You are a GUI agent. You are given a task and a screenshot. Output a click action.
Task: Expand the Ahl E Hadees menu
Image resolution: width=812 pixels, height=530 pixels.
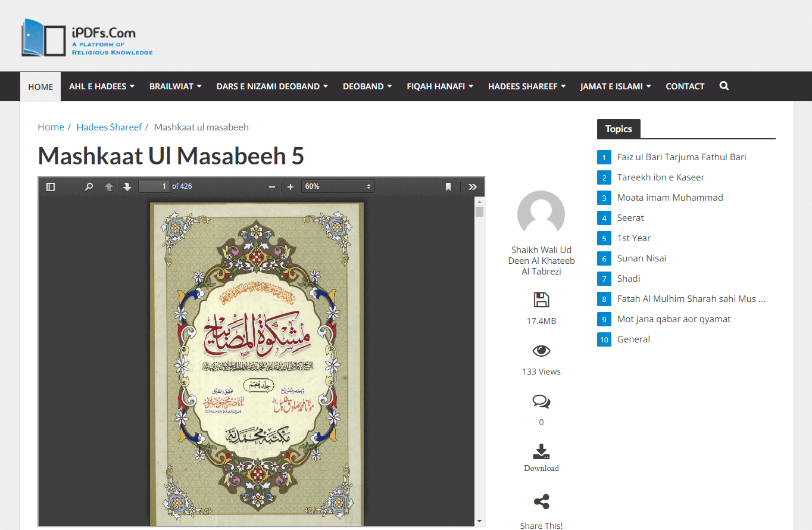click(x=102, y=86)
